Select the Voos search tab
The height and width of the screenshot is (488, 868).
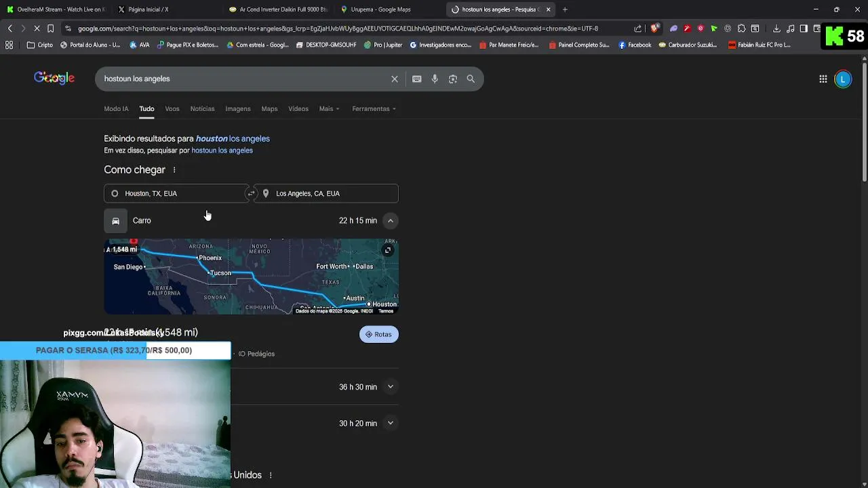click(172, 108)
